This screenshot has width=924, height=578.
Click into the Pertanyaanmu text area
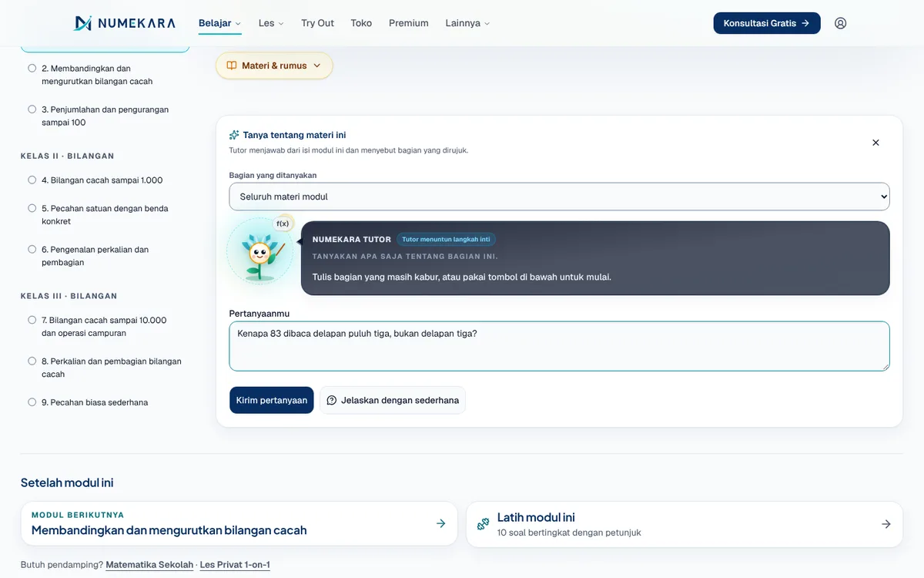559,346
